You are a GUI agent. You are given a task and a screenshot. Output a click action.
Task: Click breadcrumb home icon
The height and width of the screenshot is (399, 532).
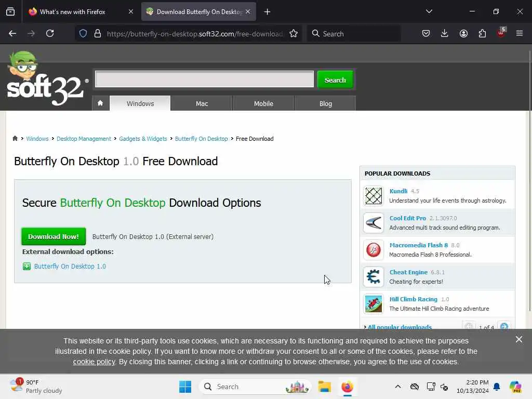click(15, 138)
